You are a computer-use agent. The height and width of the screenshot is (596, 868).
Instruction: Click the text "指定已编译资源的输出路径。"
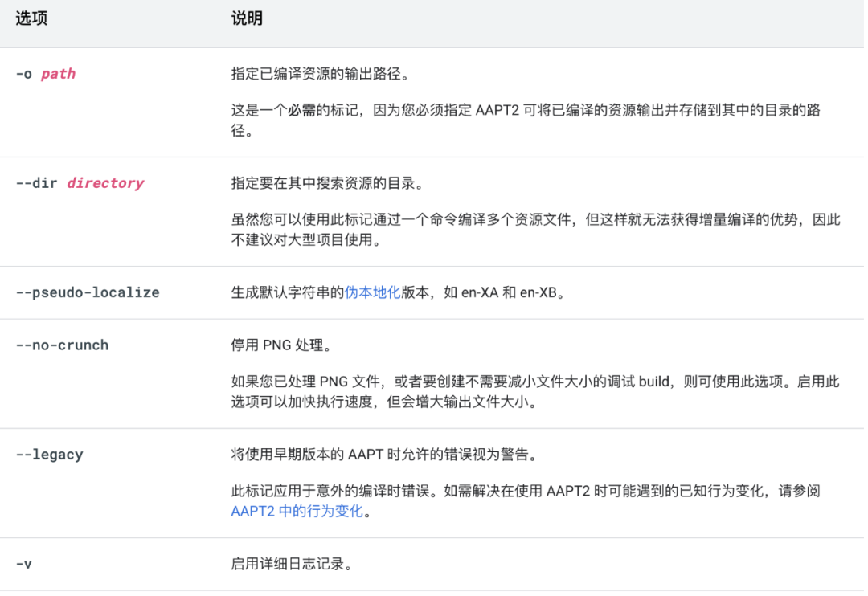pyautogui.click(x=321, y=74)
